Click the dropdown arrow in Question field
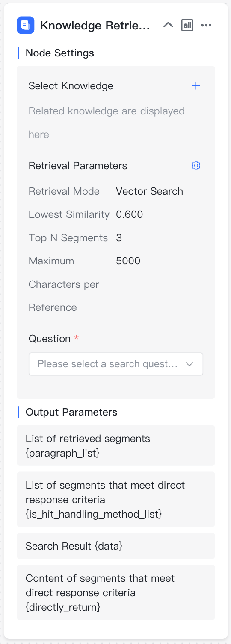 190,364
